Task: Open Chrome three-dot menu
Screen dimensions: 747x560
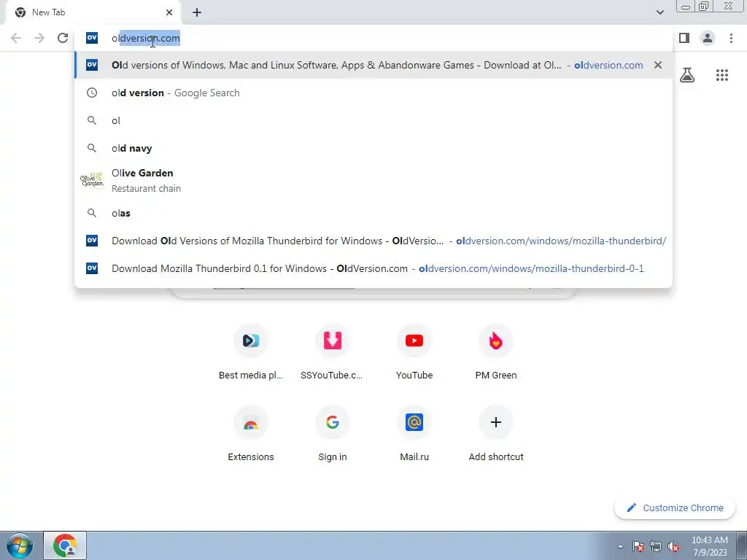Action: point(731,38)
